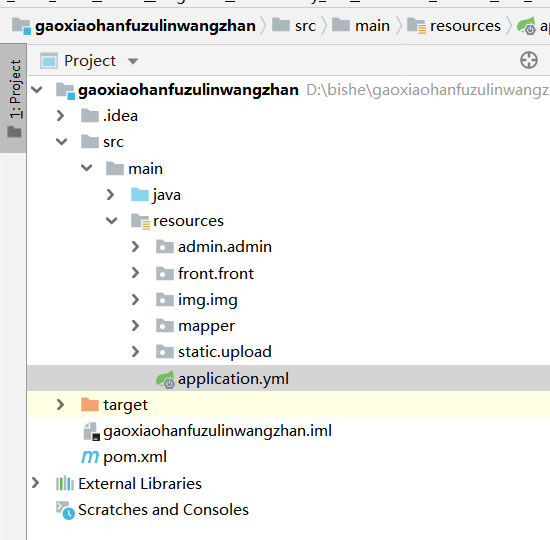
Task: Open the pom.xml Maven file
Action: coord(135,457)
